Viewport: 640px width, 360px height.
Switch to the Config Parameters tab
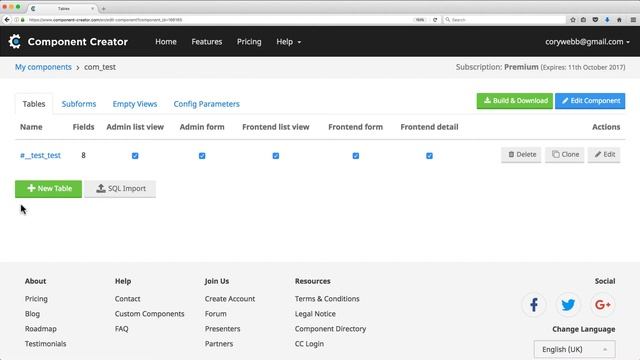point(207,104)
